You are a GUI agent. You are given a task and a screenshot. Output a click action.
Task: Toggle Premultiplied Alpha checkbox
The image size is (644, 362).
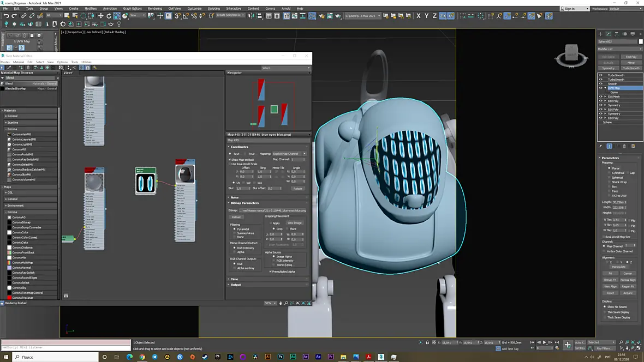click(x=270, y=271)
